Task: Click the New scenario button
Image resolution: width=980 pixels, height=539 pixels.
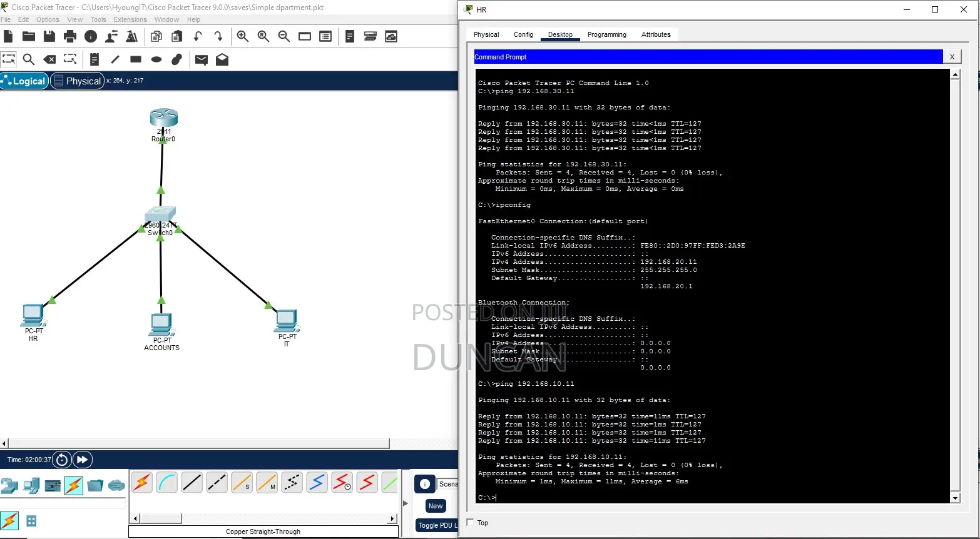Action: pos(436,506)
